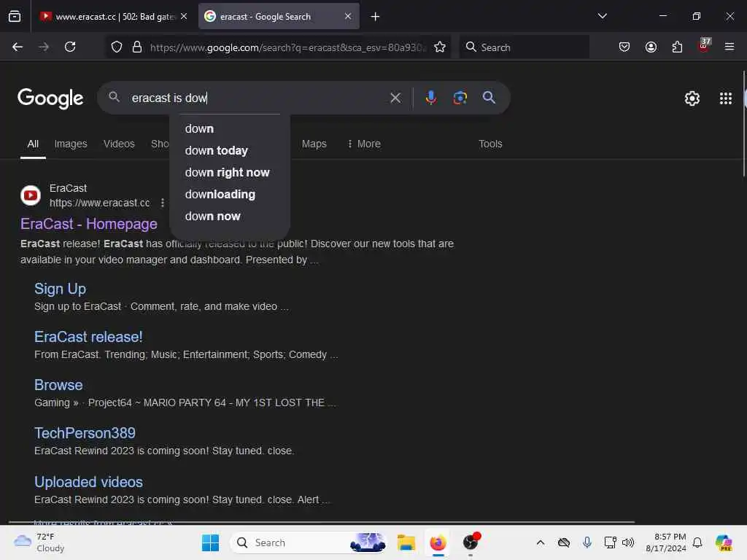Image resolution: width=747 pixels, height=560 pixels.
Task: Open the EraCast release! sitelink
Action: coord(88,337)
